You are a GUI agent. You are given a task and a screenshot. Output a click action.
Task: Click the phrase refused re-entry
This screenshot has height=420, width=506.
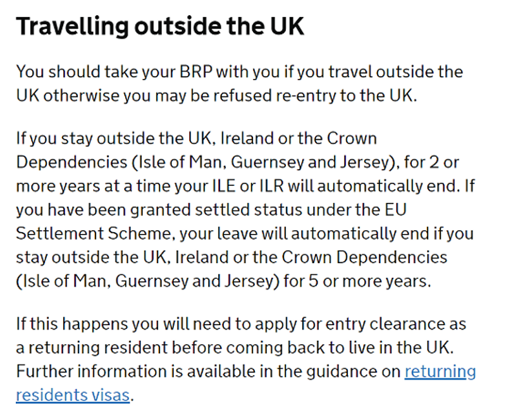275,96
